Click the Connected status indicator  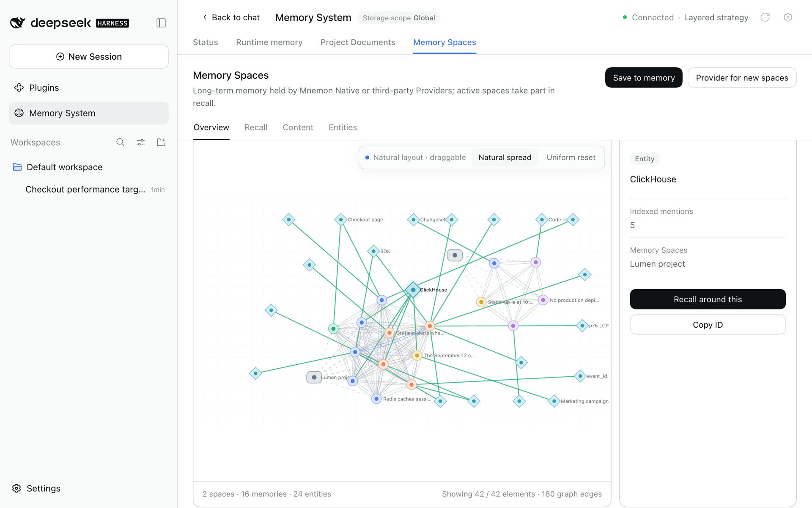pyautogui.click(x=648, y=17)
